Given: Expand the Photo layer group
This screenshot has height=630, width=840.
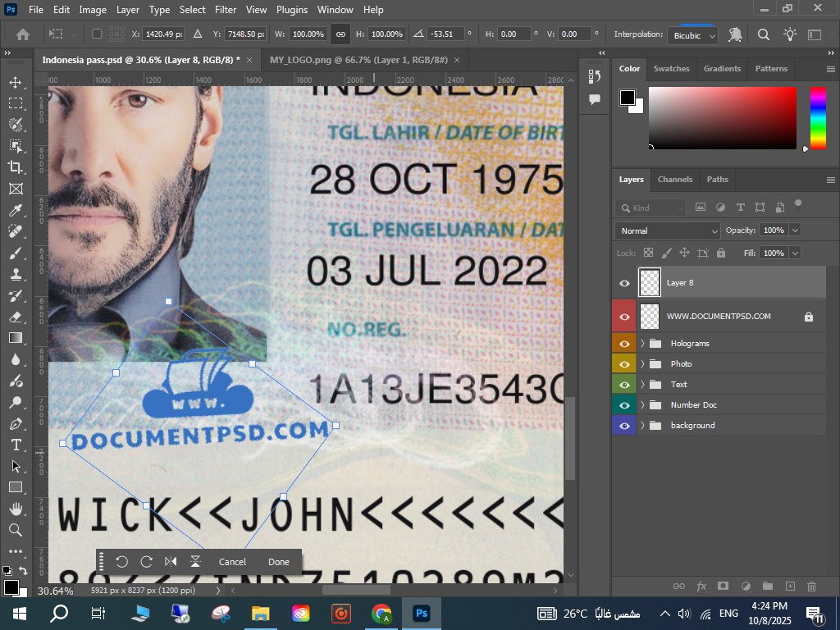Looking at the screenshot, I should 643,364.
